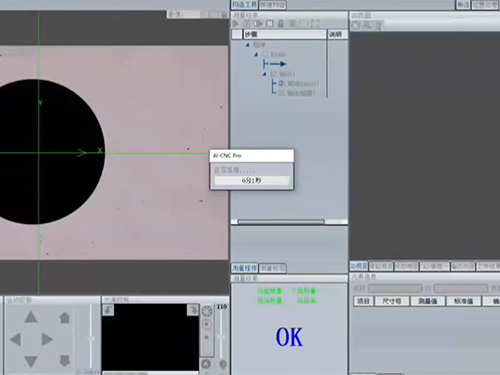Select the arrow step marker in program tree

click(x=275, y=64)
